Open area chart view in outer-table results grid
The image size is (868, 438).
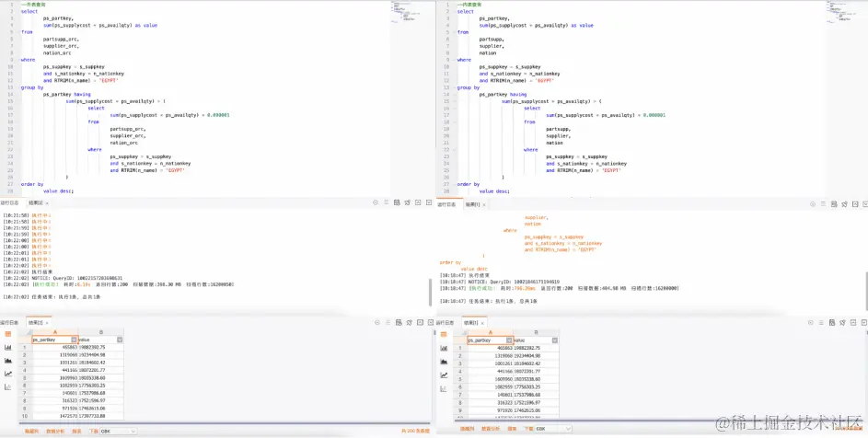7,360
